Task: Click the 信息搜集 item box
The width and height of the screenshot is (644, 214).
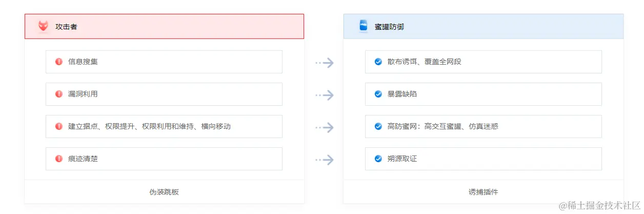Action: click(164, 62)
